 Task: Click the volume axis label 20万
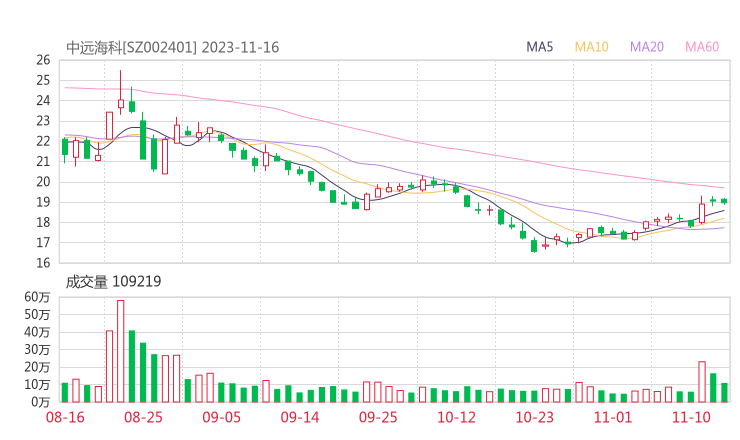pyautogui.click(x=37, y=367)
